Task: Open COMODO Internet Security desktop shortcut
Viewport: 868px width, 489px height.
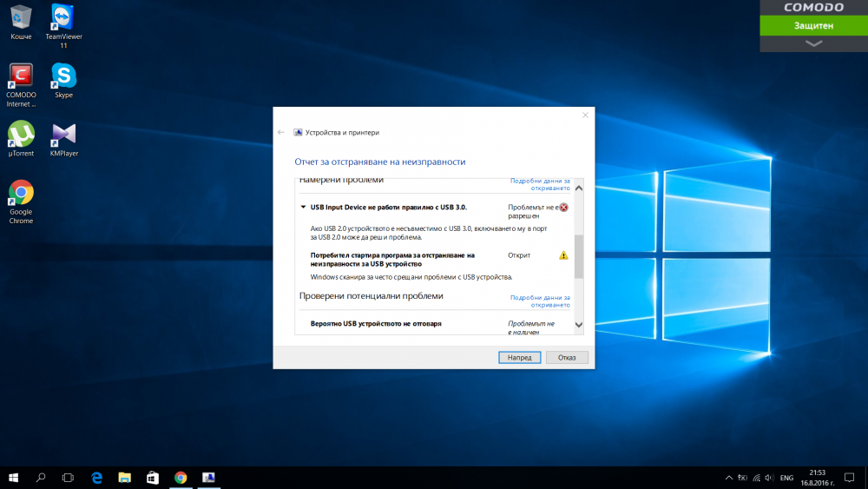Action: [x=21, y=85]
